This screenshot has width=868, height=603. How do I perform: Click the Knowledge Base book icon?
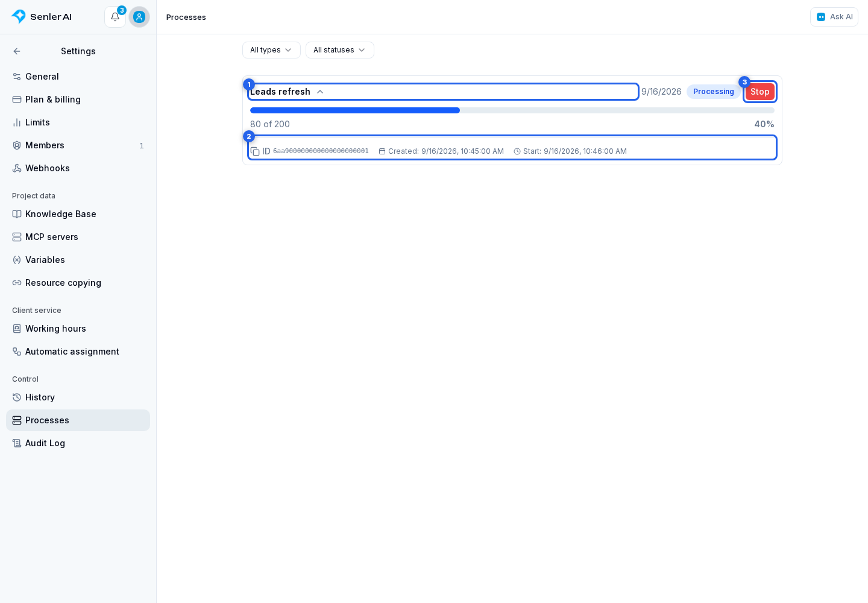click(x=17, y=214)
